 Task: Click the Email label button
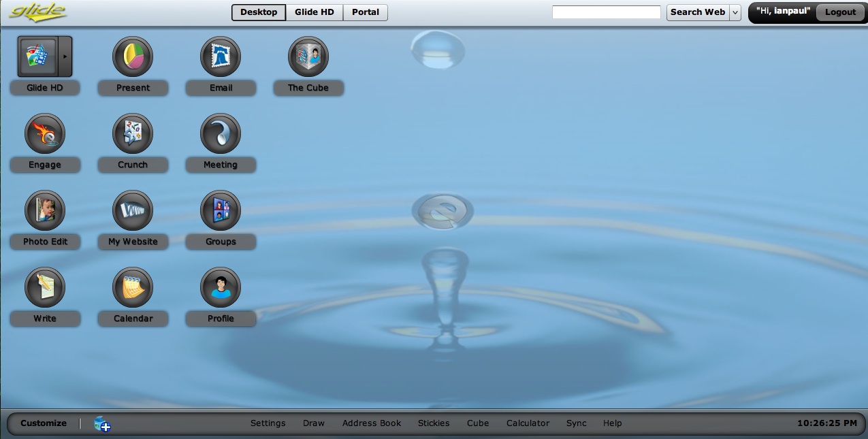coord(221,88)
